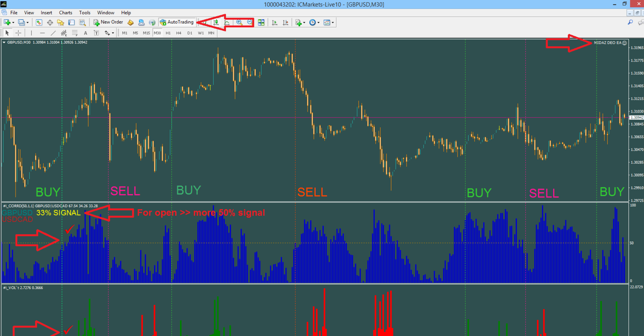Open the Insert menu
The image size is (644, 336).
(x=46, y=13)
